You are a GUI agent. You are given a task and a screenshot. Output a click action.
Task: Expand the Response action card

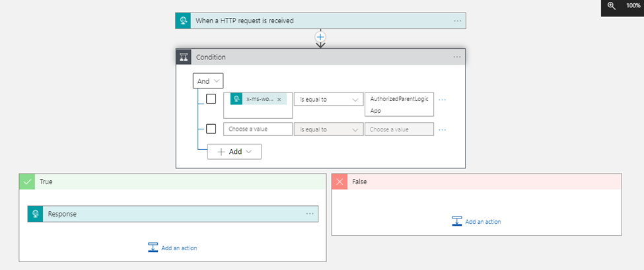[173, 214]
